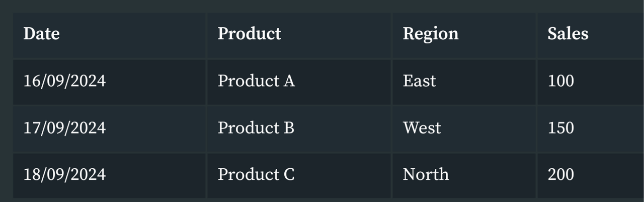Click the letter C in Product C

click(x=288, y=174)
